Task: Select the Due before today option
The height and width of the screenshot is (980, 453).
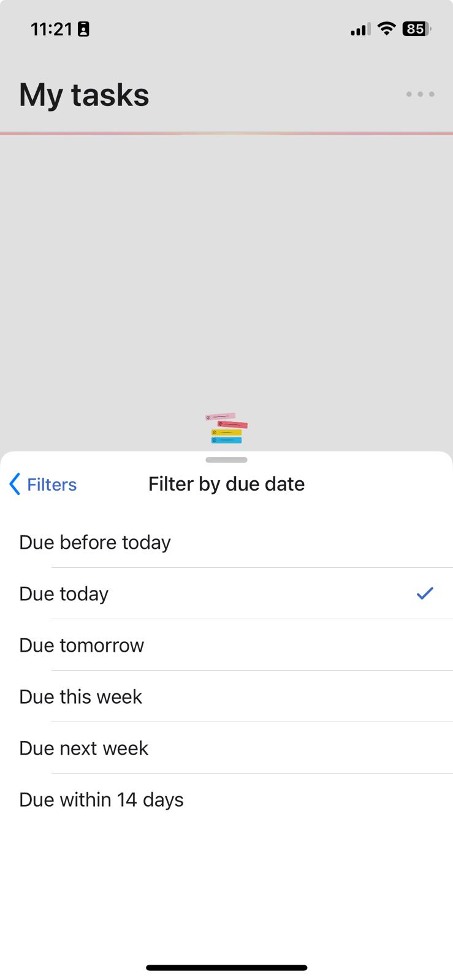Action: pyautogui.click(x=226, y=542)
